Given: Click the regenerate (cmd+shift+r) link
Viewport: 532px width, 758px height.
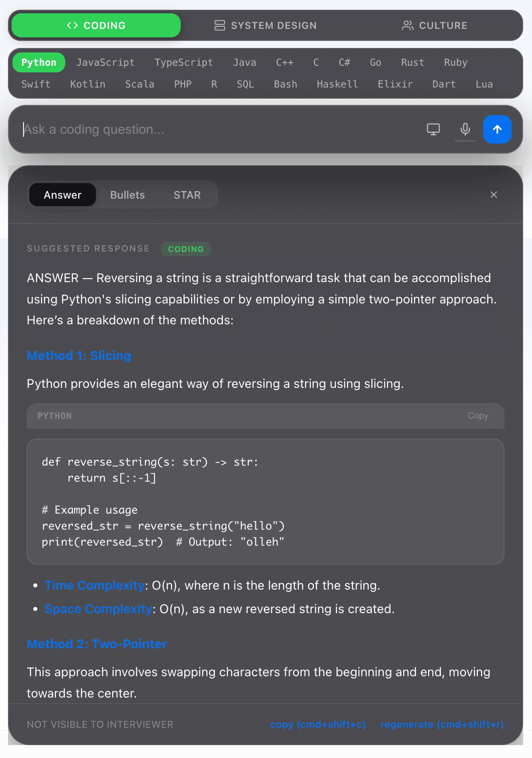Looking at the screenshot, I should (442, 724).
